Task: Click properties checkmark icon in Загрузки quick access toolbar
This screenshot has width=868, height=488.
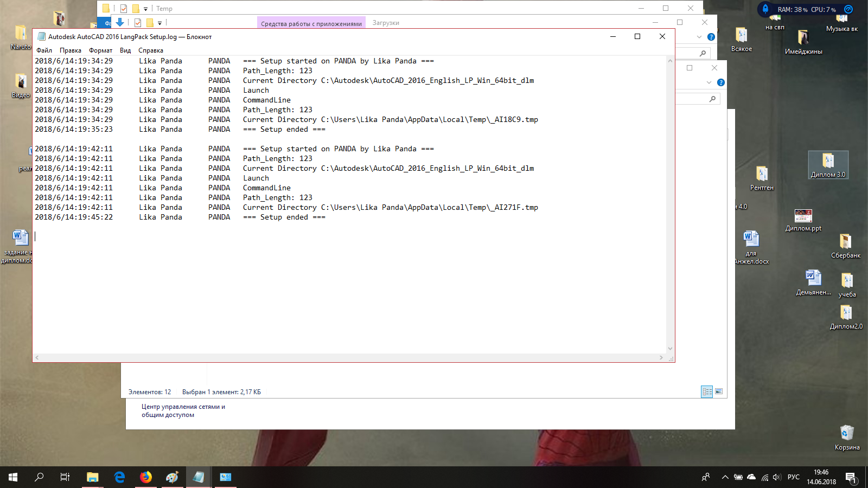Action: (138, 23)
